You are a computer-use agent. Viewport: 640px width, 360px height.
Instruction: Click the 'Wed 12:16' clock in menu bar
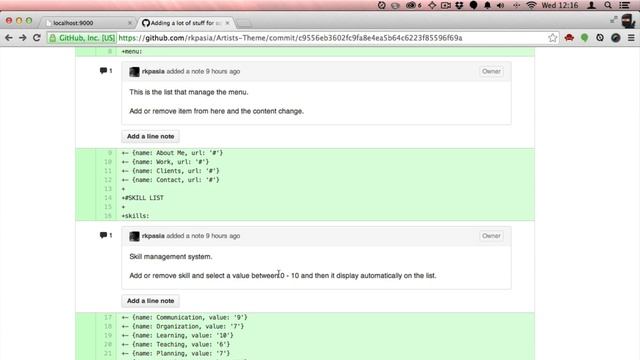click(x=560, y=5)
